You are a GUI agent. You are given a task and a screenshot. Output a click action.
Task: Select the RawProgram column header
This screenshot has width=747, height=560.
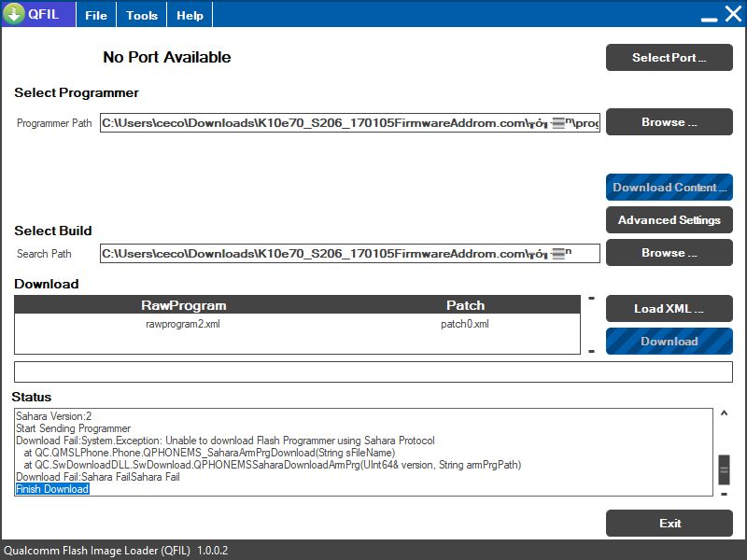[x=183, y=305]
